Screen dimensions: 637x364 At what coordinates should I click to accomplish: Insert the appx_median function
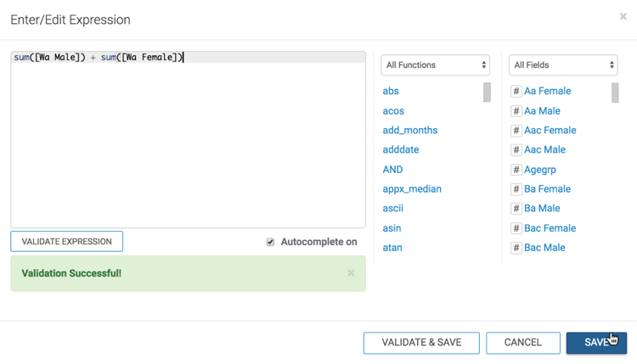click(x=412, y=189)
